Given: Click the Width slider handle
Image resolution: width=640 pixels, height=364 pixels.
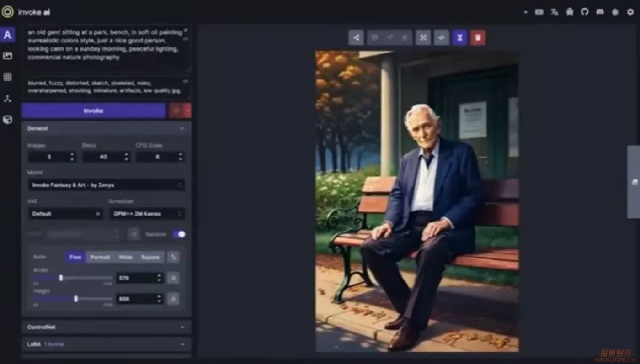Looking at the screenshot, I should pos(61,278).
